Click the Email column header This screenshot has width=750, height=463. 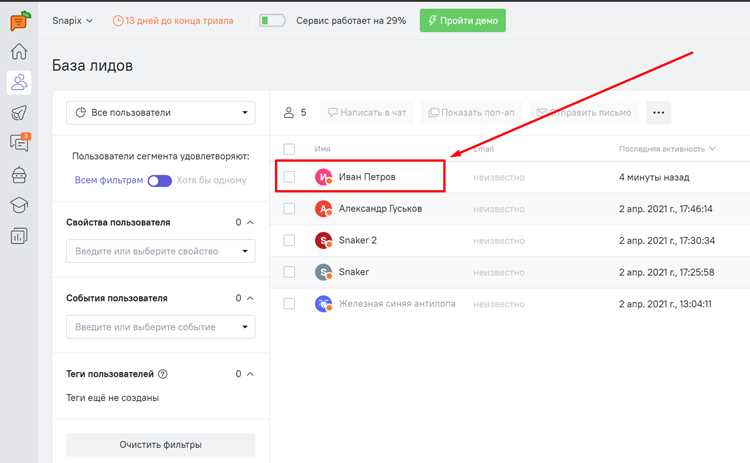pos(484,149)
